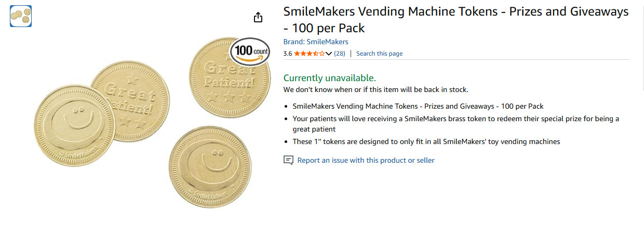Expand the rating breakdown chevron
Screen dimensions: 644x235
tap(329, 54)
